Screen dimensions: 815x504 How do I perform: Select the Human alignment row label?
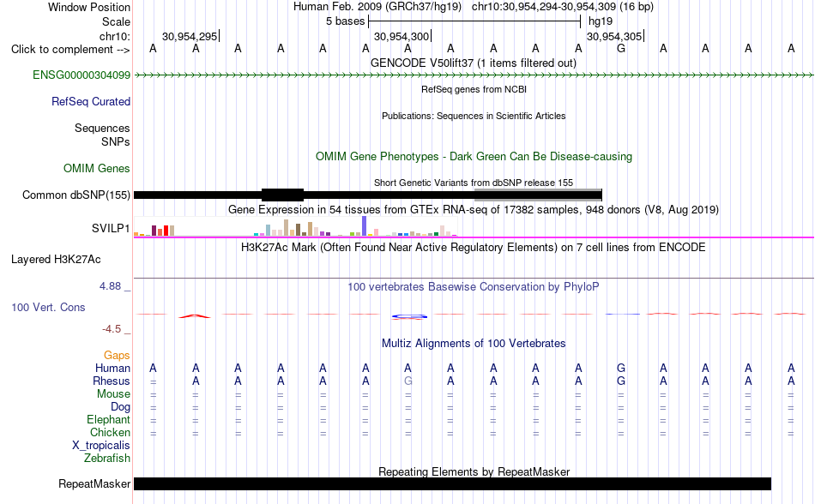point(112,369)
